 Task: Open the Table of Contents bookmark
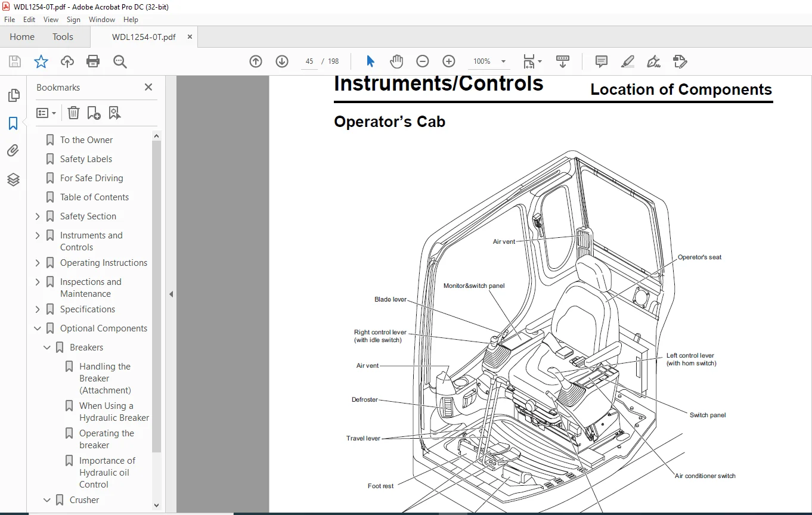(x=94, y=197)
